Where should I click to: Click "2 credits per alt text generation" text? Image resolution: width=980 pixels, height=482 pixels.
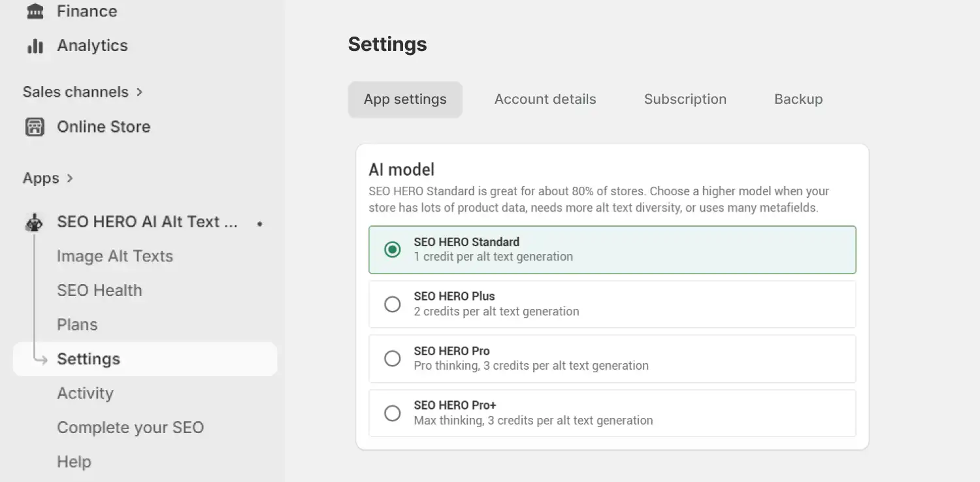497,312
